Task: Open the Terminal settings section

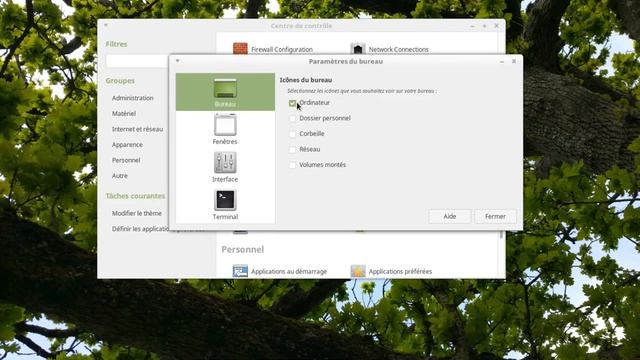Action: point(225,204)
